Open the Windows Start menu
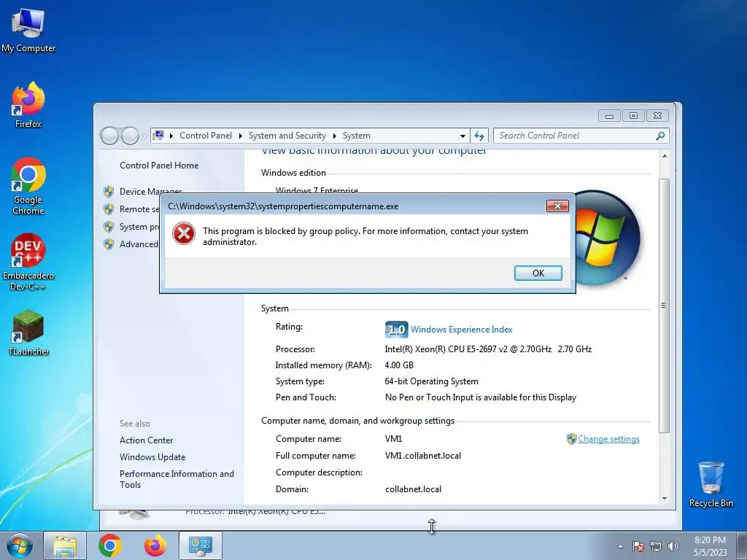 click(20, 545)
